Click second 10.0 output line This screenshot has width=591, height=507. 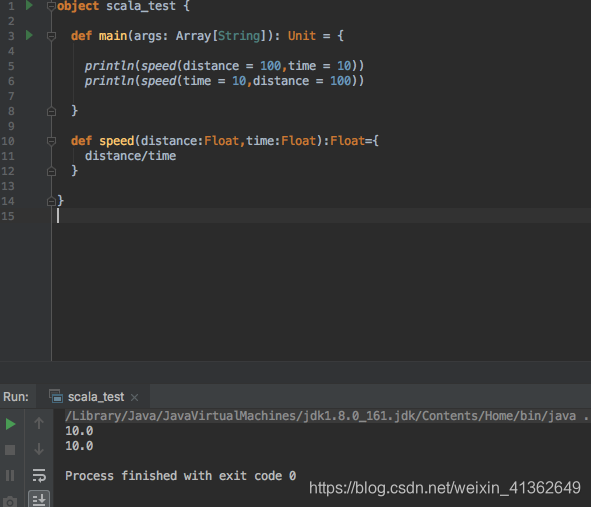tap(79, 446)
